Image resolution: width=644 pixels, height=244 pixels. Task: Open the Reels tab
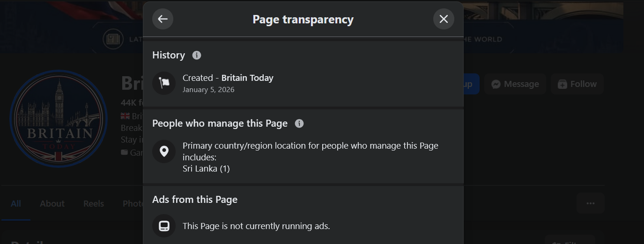point(94,204)
